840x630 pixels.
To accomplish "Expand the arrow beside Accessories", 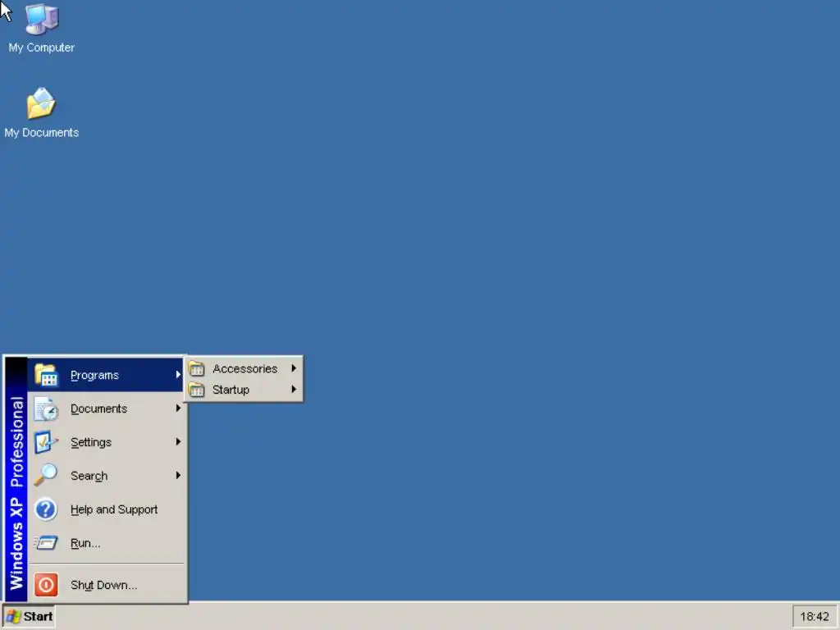I will [294, 368].
